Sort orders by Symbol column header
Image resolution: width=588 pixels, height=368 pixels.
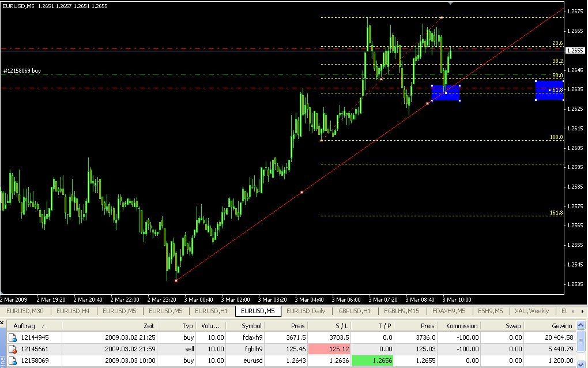coord(245,326)
